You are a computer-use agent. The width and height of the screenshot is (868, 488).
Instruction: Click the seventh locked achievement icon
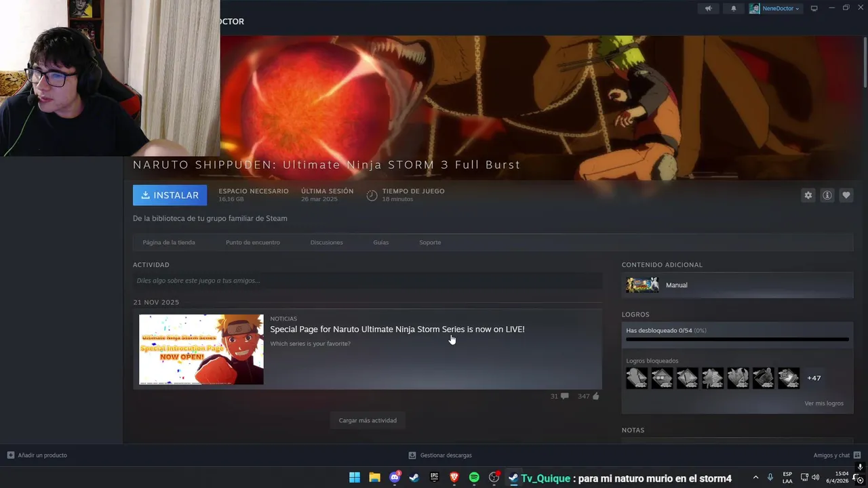tap(789, 378)
